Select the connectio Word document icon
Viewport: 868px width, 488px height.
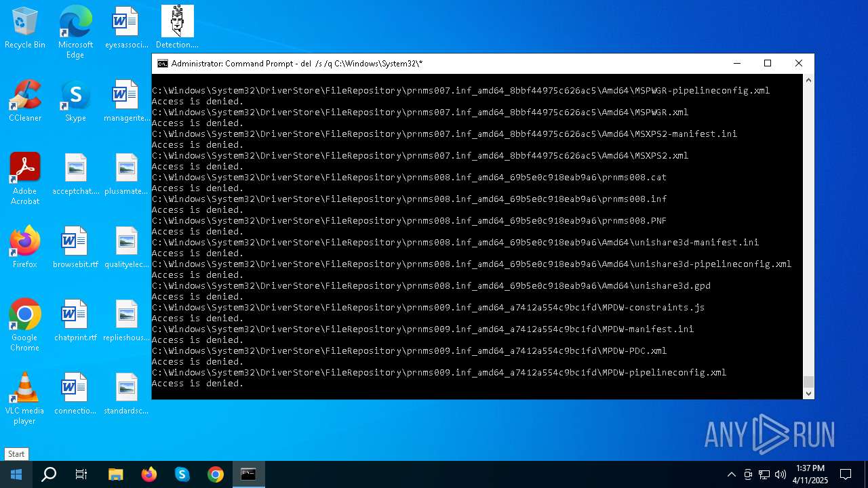(75, 394)
